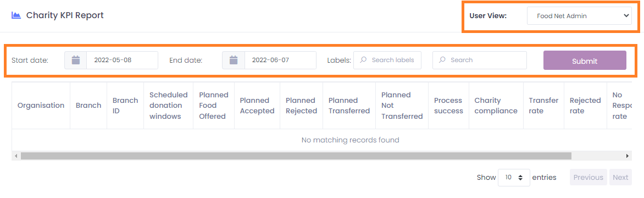The image size is (644, 198).
Task: Sort by Process success column header
Action: (x=448, y=106)
